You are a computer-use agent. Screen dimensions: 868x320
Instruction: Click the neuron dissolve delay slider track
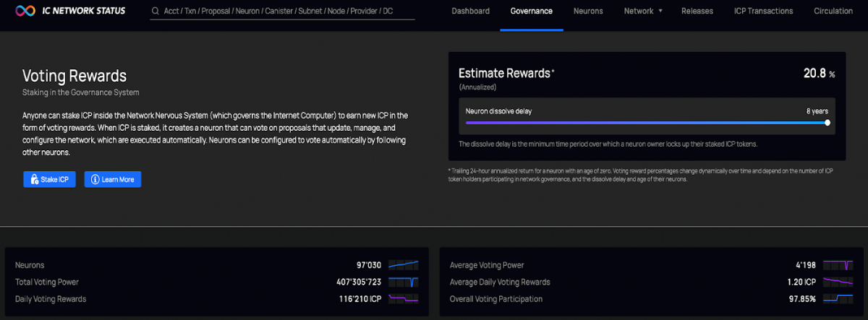[x=647, y=123]
